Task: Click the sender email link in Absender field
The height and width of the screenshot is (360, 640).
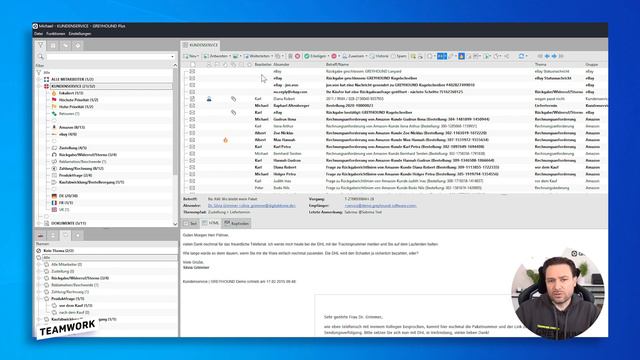Action: click(x=251, y=206)
